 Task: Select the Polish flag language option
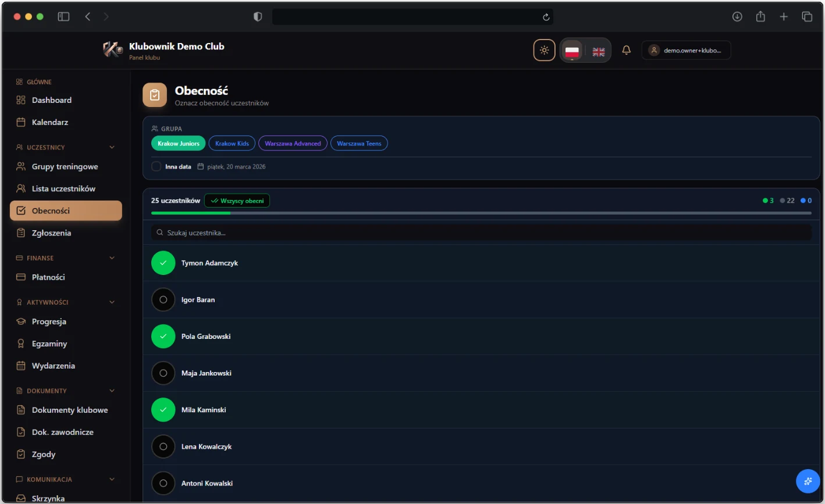pos(572,51)
